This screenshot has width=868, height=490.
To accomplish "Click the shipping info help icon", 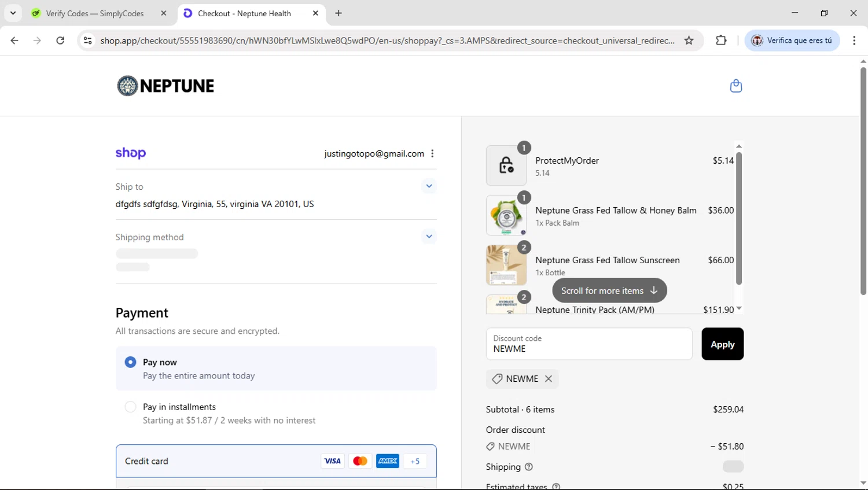I will coord(528,467).
